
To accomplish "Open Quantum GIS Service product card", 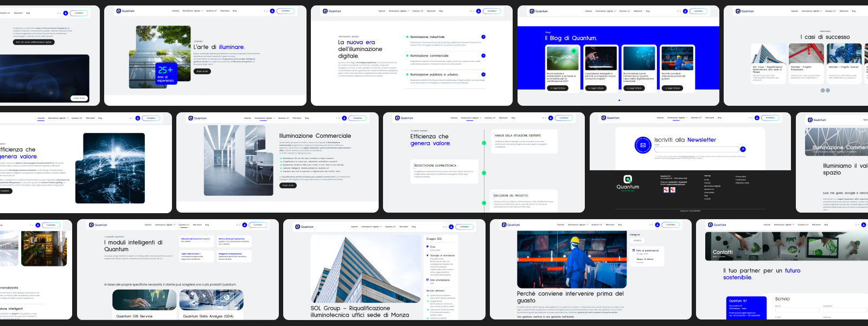I will [x=144, y=305].
